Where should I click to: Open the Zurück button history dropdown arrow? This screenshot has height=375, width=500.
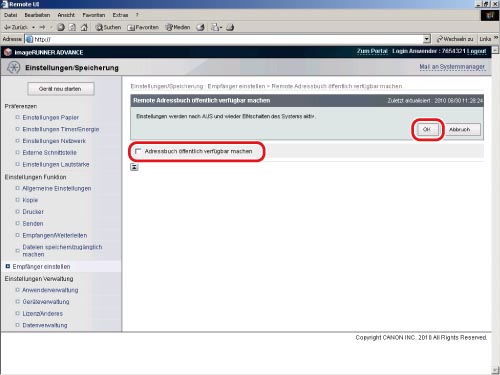tap(33, 27)
